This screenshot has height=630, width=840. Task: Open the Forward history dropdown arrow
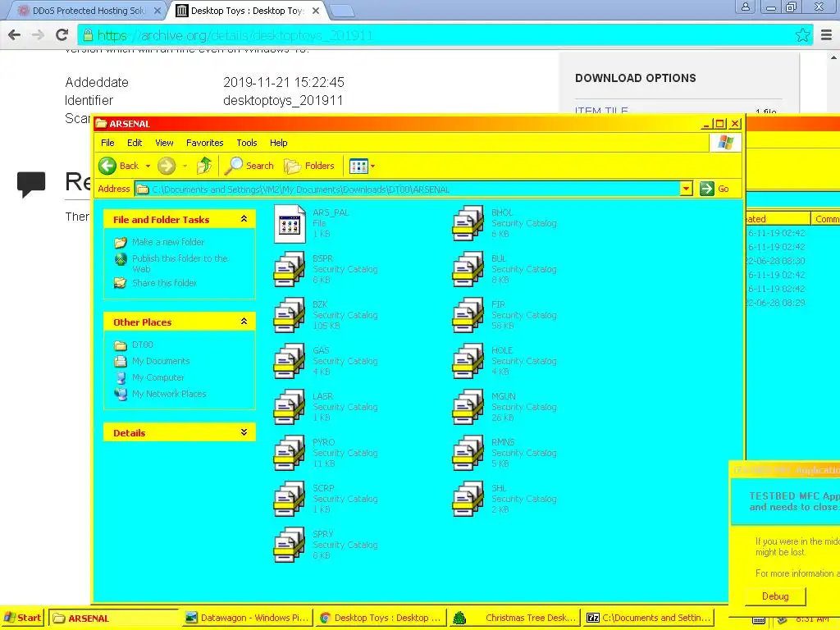185,166
